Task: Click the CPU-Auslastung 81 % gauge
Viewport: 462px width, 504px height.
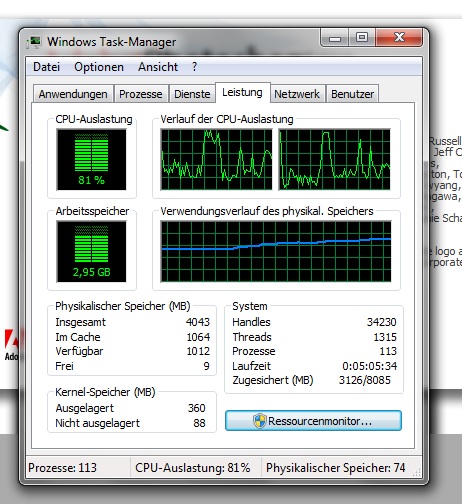Action: pyautogui.click(x=91, y=160)
